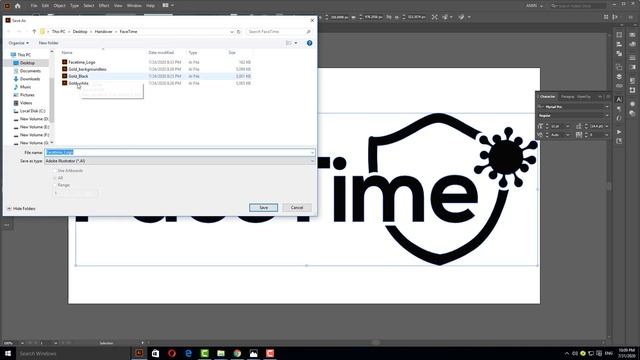Toggle the Use Artboards checkbox
This screenshot has width=640, height=360.
pos(55,171)
